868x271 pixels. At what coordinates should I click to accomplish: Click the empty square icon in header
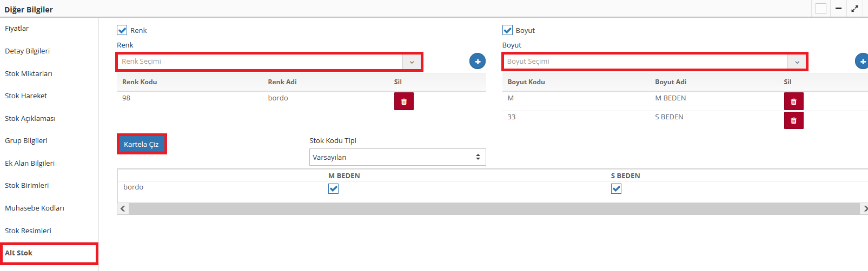pyautogui.click(x=820, y=9)
